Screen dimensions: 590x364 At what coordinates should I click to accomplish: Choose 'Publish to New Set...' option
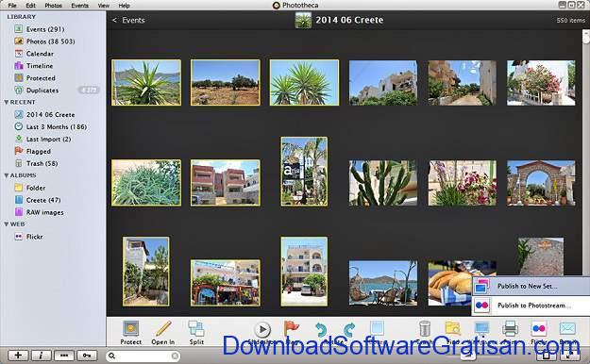(x=531, y=286)
